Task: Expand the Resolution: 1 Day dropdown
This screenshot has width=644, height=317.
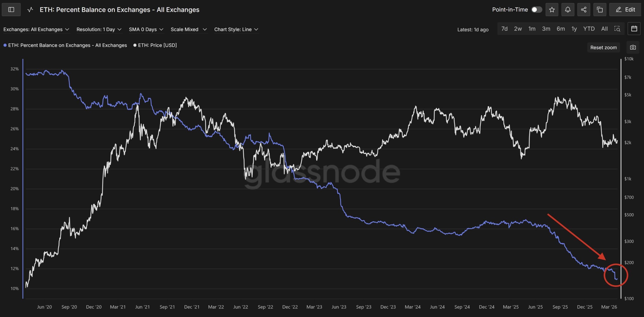Action: pos(99,29)
